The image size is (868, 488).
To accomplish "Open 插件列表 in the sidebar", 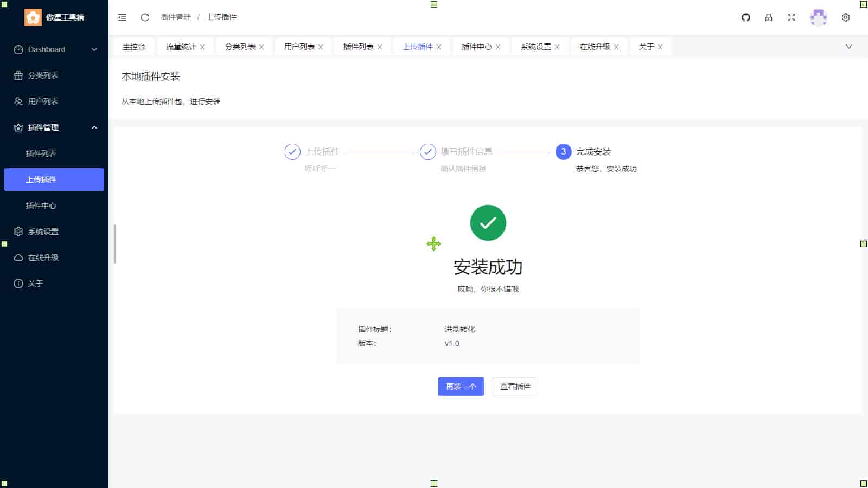I will [41, 153].
